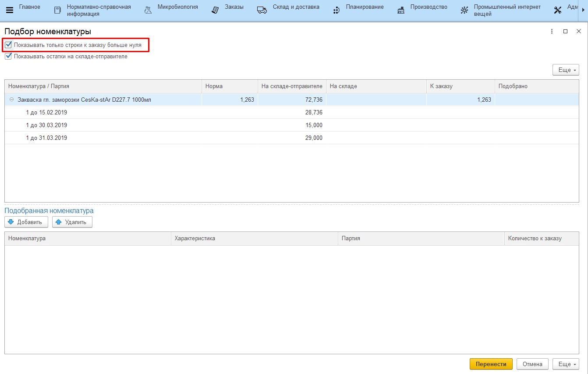Click the Склад и доставка truck icon
Image resolution: width=588 pixels, height=374 pixels.
click(262, 10)
